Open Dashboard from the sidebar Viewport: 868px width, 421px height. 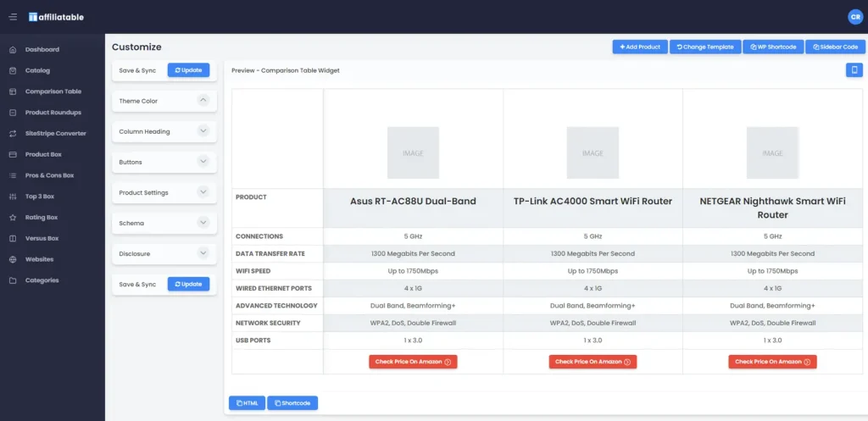42,50
